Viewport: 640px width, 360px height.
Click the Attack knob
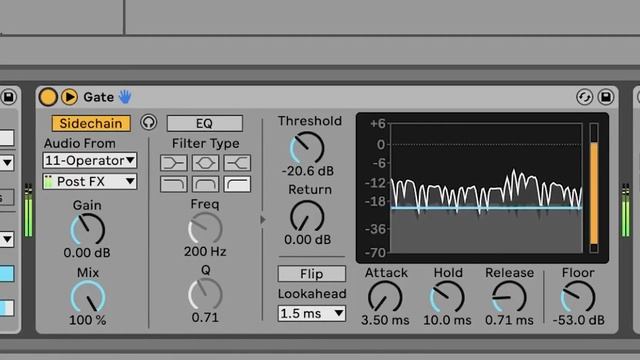pyautogui.click(x=385, y=297)
